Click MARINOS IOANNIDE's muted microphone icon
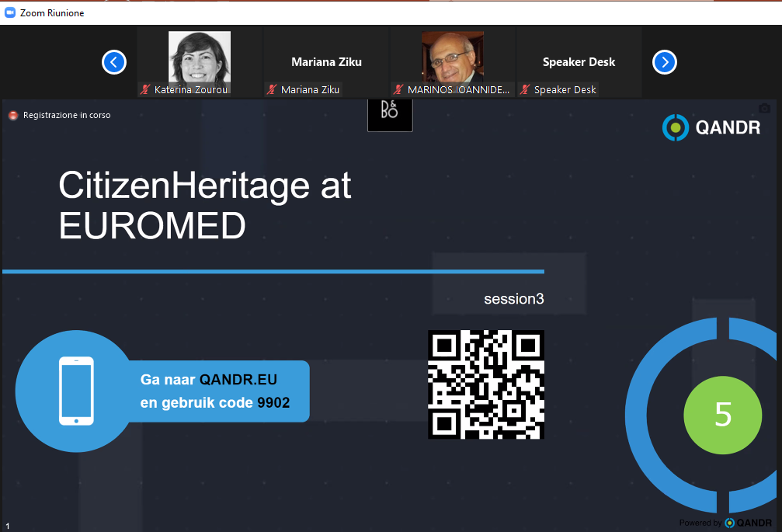 pos(398,90)
